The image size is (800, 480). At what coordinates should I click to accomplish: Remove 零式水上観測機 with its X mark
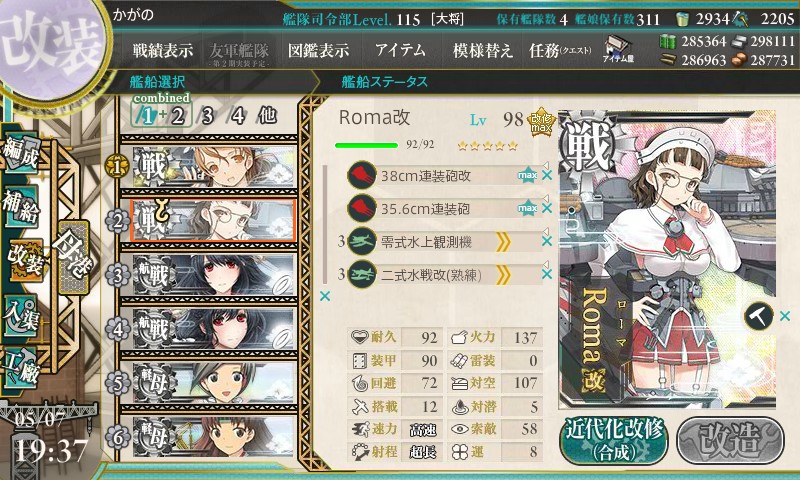pyautogui.click(x=547, y=241)
